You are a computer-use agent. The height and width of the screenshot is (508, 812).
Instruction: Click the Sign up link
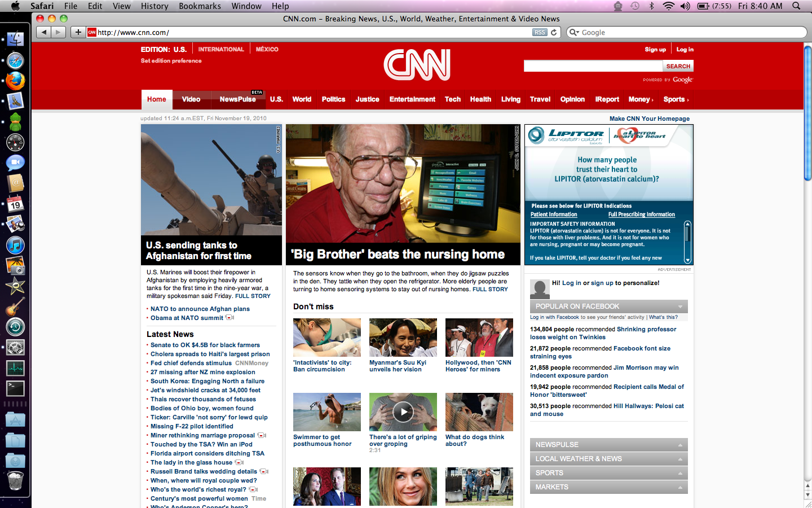point(655,50)
